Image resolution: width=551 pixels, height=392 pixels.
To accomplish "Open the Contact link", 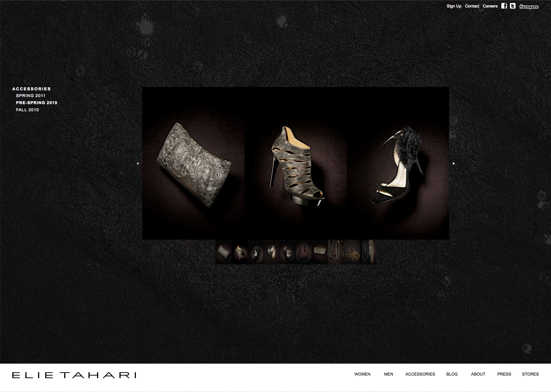I will [x=472, y=6].
